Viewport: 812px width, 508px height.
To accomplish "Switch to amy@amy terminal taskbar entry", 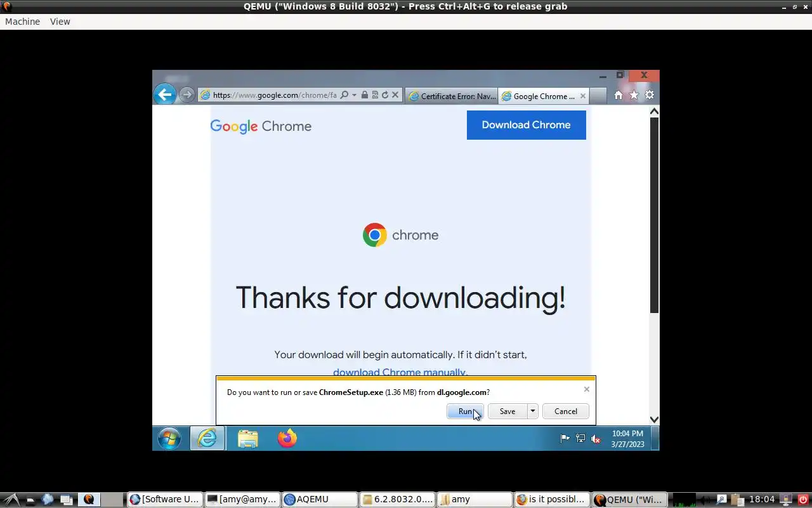I will pyautogui.click(x=242, y=500).
